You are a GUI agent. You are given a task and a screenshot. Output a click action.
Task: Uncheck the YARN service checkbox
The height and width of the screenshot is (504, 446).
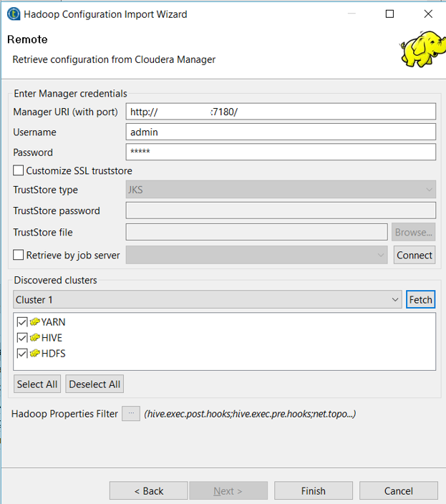pyautogui.click(x=22, y=321)
